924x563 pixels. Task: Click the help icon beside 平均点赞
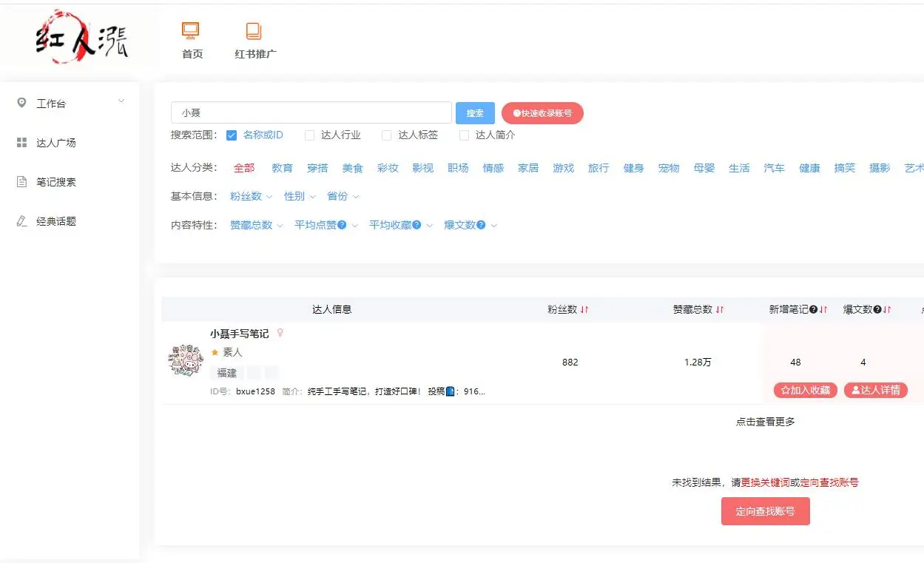point(341,225)
